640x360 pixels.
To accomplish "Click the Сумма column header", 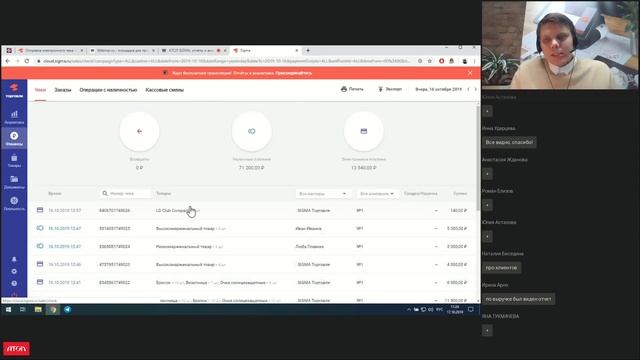I will (x=460, y=193).
